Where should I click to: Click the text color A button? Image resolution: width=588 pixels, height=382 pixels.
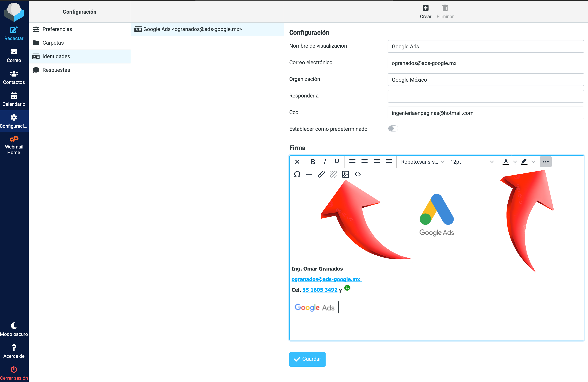(506, 162)
